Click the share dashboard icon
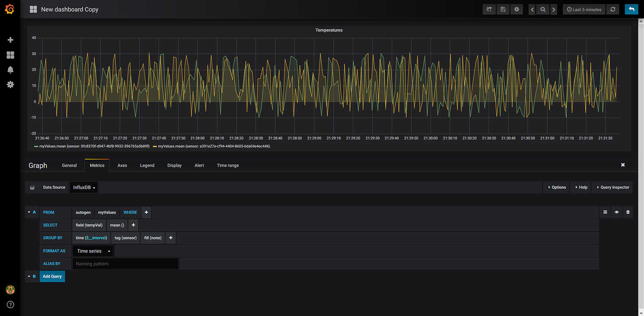This screenshot has width=644, height=316. pyautogui.click(x=489, y=9)
